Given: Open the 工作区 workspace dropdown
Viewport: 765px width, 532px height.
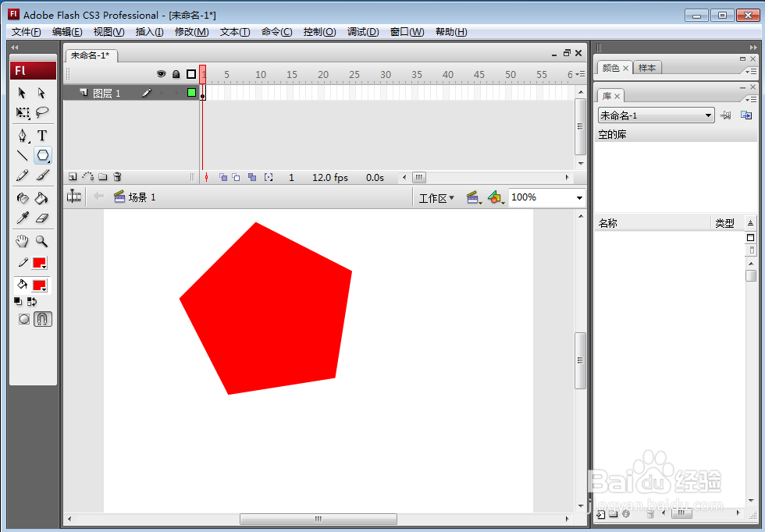Looking at the screenshot, I should click(x=436, y=198).
